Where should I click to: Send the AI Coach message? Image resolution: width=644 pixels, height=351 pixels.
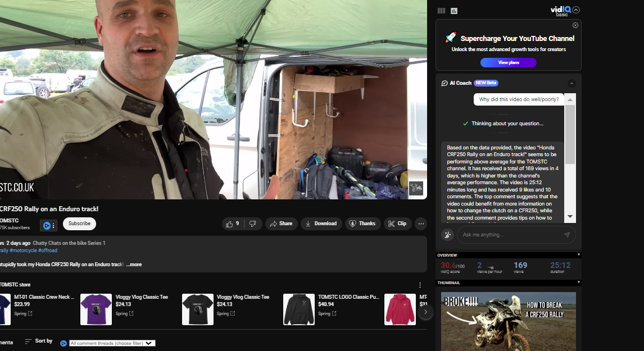[566, 235]
